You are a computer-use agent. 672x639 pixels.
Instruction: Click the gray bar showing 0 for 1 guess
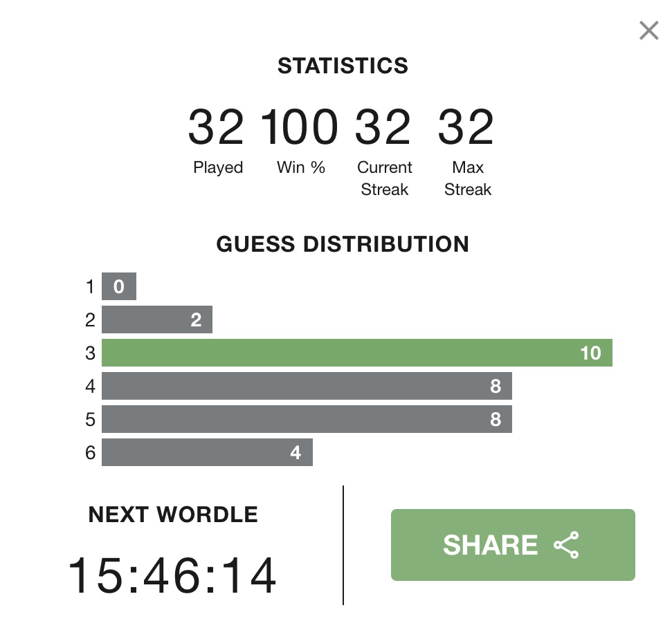[119, 286]
